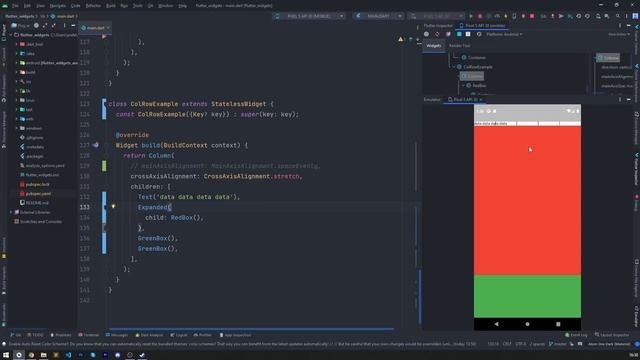Switch to the Pixel 3 API inspector tab

[482, 26]
